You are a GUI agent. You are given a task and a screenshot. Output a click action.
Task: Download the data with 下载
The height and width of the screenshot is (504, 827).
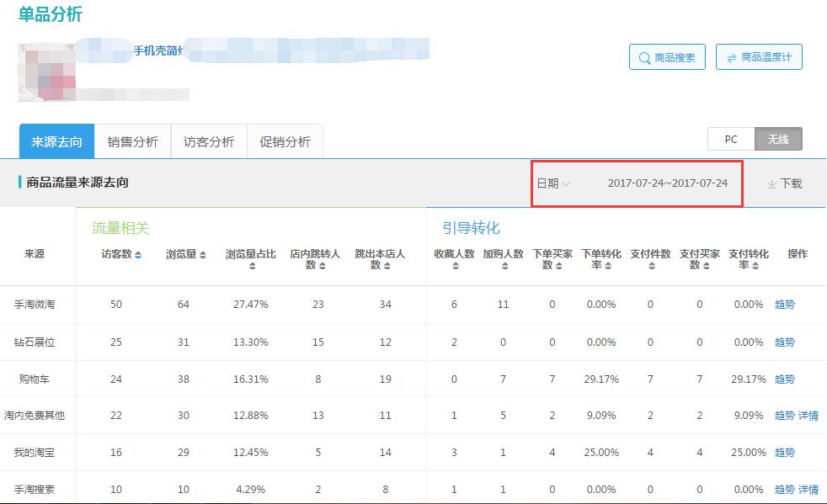point(785,183)
